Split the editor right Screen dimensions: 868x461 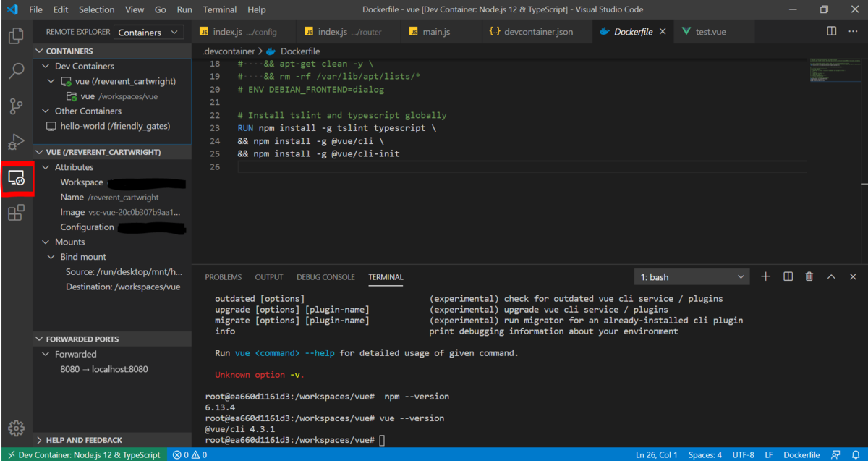[x=832, y=32]
